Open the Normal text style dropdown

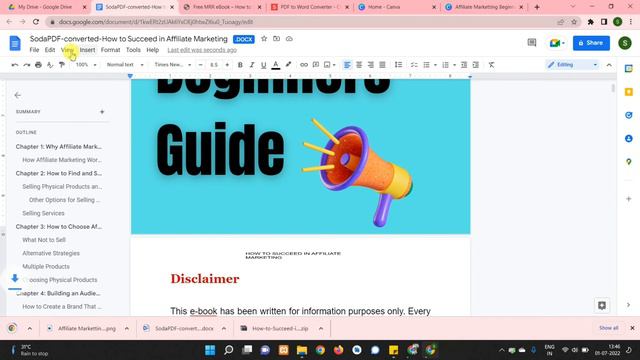[x=125, y=65]
